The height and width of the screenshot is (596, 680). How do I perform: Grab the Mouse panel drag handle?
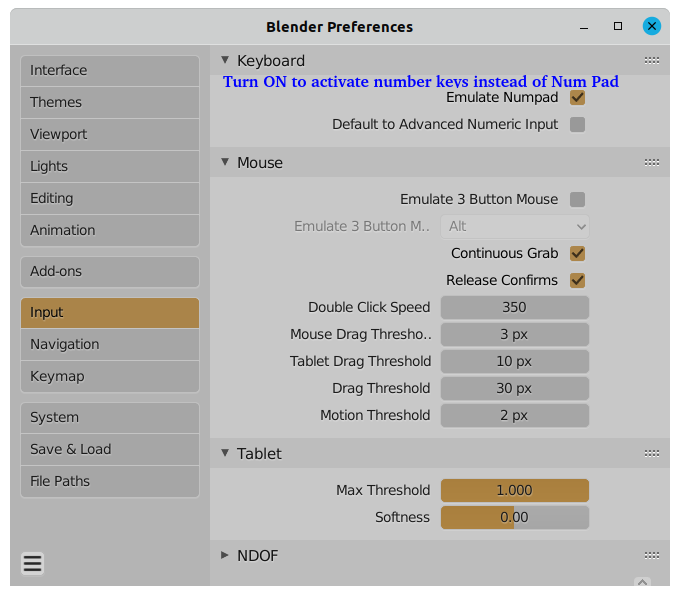tap(651, 162)
